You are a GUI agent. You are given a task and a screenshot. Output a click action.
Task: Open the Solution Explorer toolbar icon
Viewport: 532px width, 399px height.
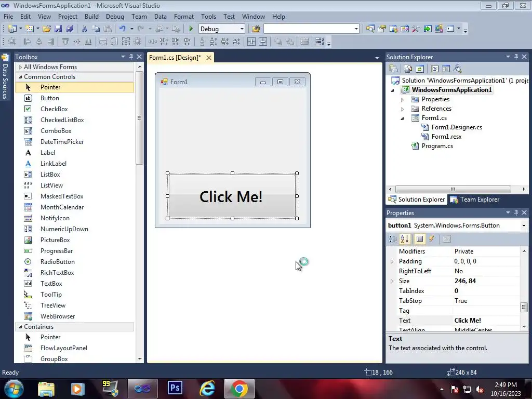click(370, 29)
